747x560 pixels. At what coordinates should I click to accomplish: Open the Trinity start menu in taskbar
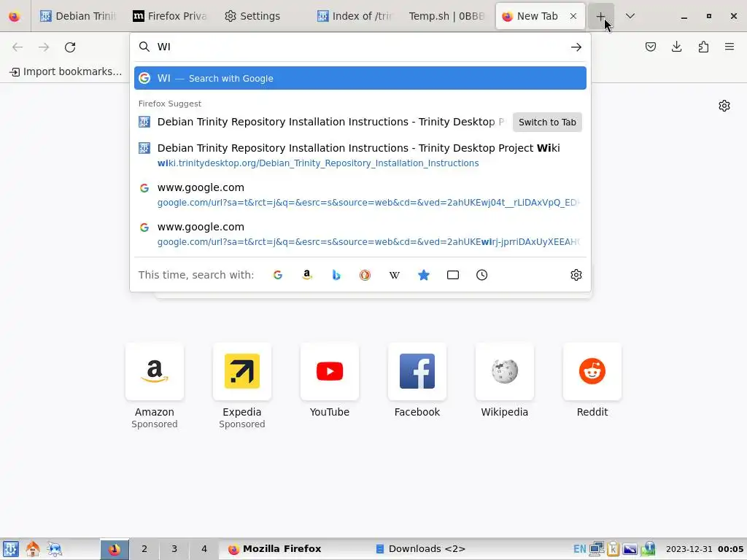10,548
